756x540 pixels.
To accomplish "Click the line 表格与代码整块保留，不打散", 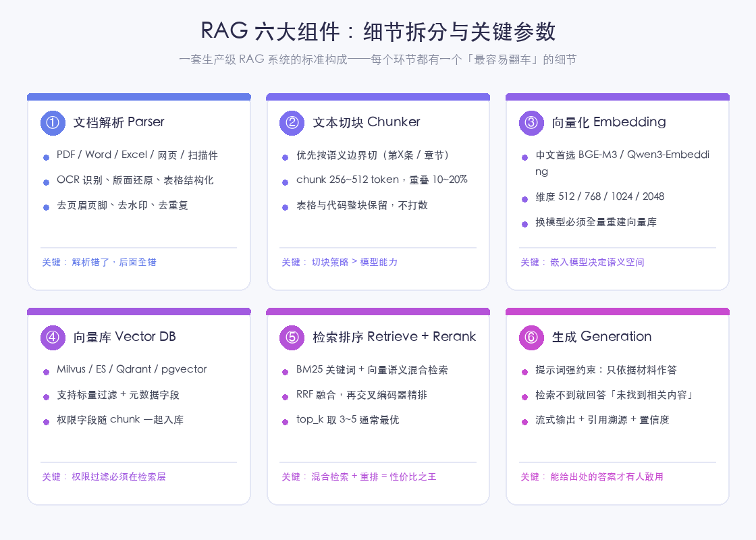I will tap(362, 205).
